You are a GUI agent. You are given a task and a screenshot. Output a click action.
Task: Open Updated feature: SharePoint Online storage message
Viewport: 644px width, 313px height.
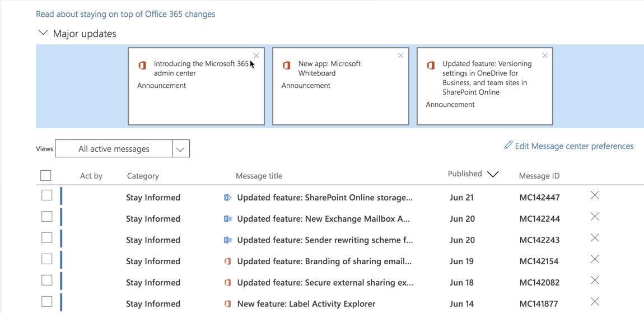tap(325, 198)
